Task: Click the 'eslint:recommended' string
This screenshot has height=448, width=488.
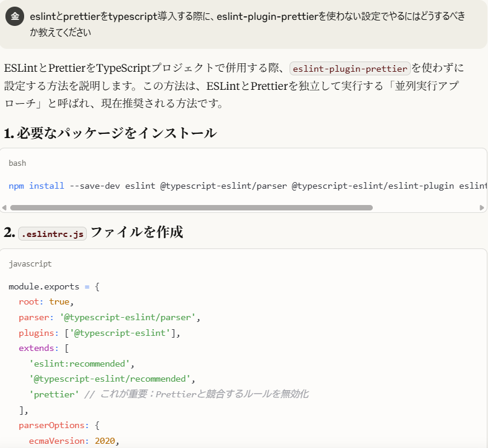Action: pos(80,364)
